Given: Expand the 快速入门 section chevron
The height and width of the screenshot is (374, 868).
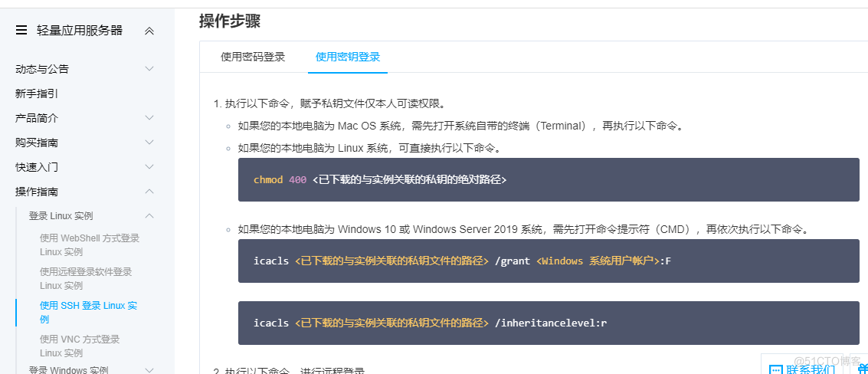Looking at the screenshot, I should point(149,167).
